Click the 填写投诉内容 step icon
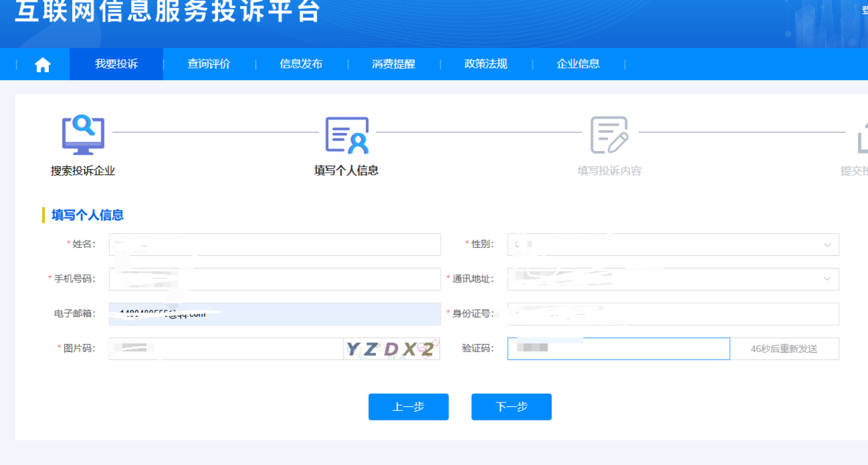The image size is (868, 465). 609,134
